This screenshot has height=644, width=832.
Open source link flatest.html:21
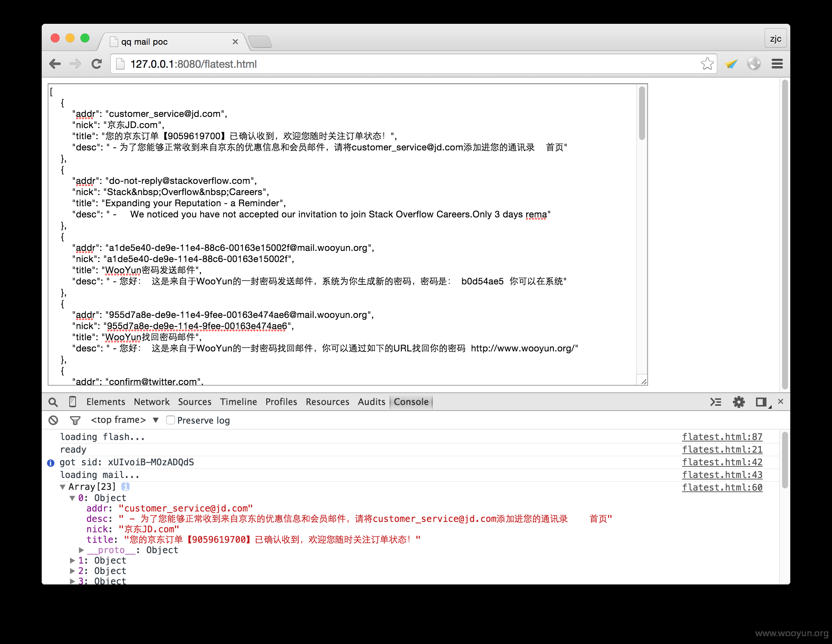pos(722,449)
